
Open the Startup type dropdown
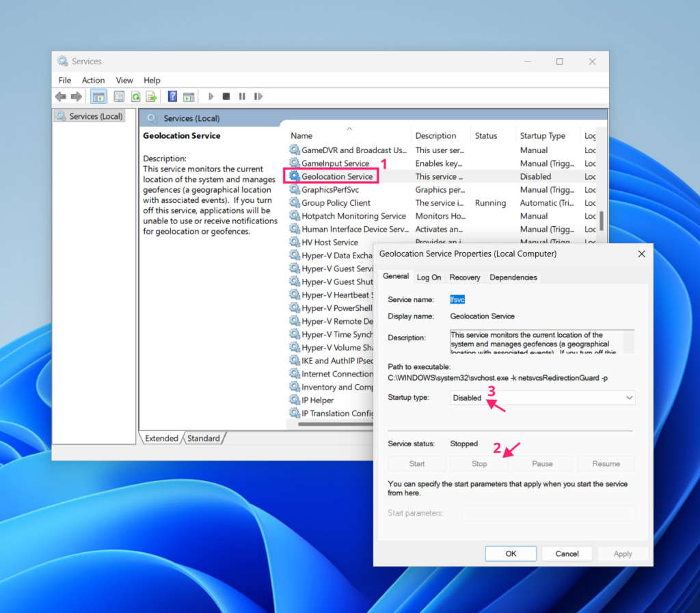tap(542, 398)
